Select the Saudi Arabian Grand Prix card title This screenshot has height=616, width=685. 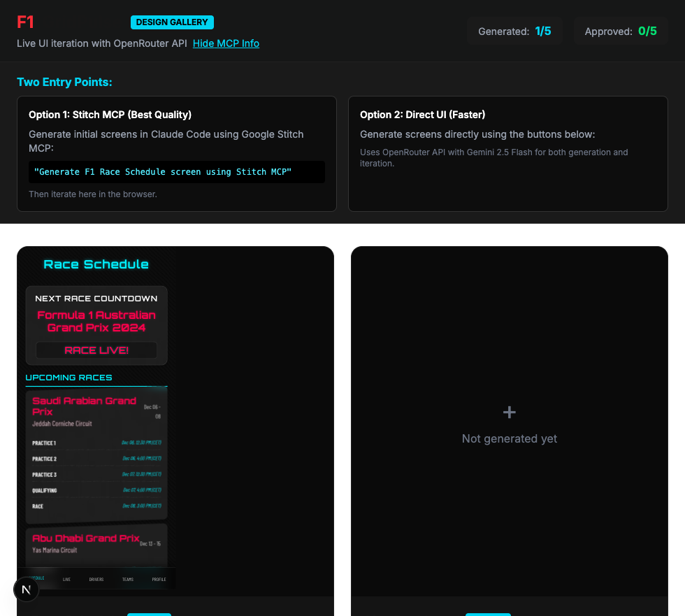[84, 406]
